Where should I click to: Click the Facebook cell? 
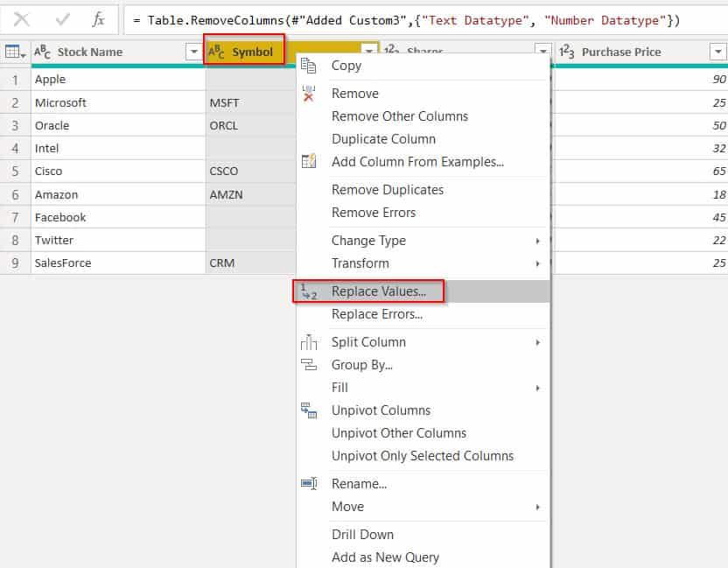[x=118, y=217]
